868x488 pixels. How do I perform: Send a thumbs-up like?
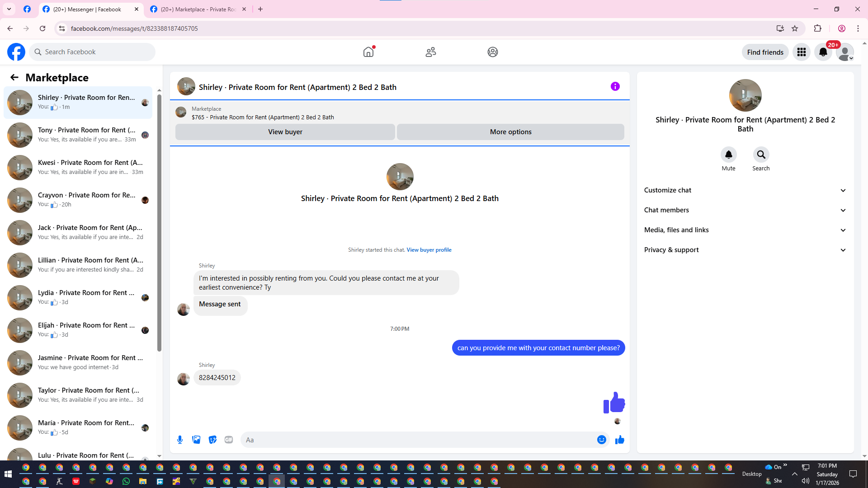[x=619, y=440]
